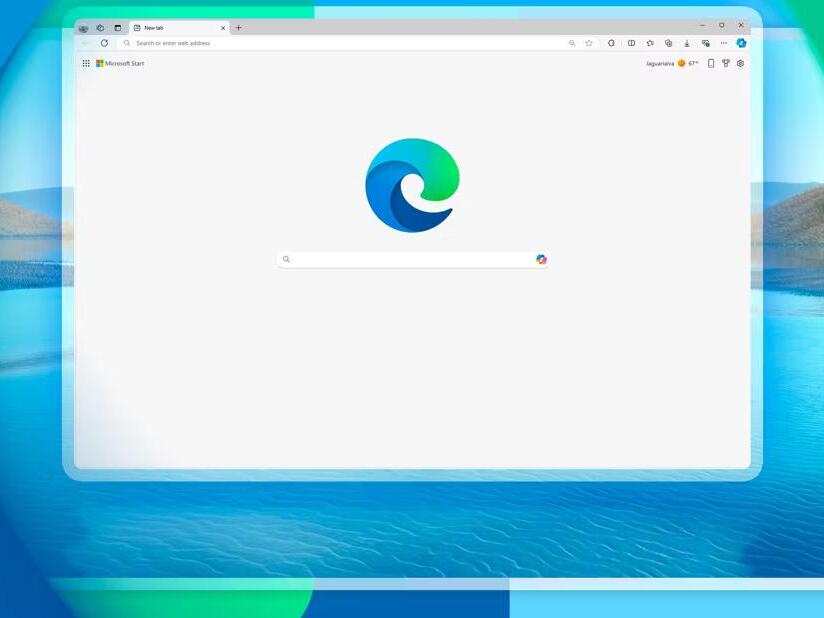Add this page to favorites with the star
This screenshot has height=618, width=824.
coord(589,43)
